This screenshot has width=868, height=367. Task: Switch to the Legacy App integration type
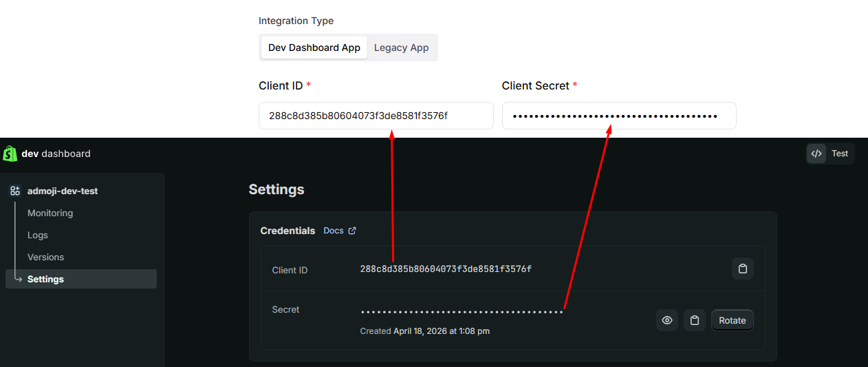(x=402, y=48)
